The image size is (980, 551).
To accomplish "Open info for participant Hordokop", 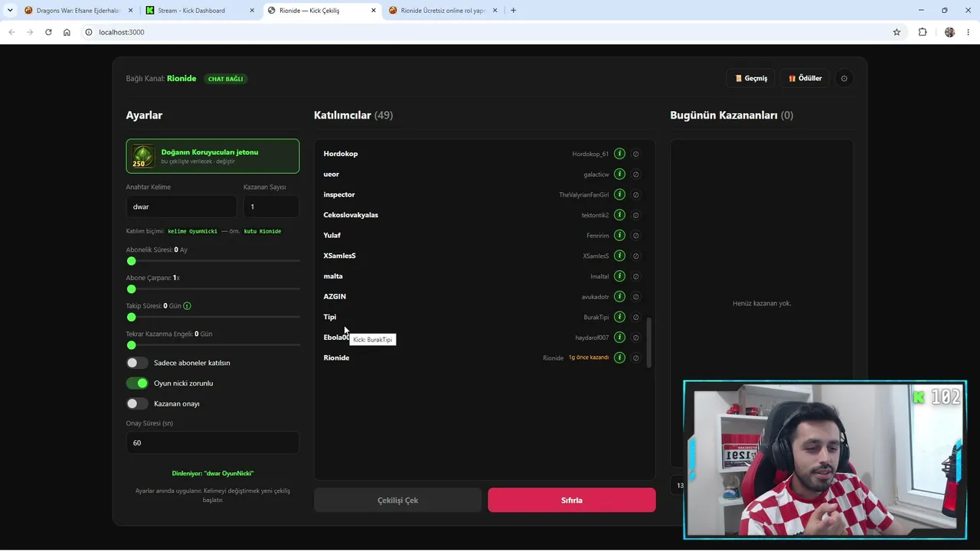I will pyautogui.click(x=619, y=154).
